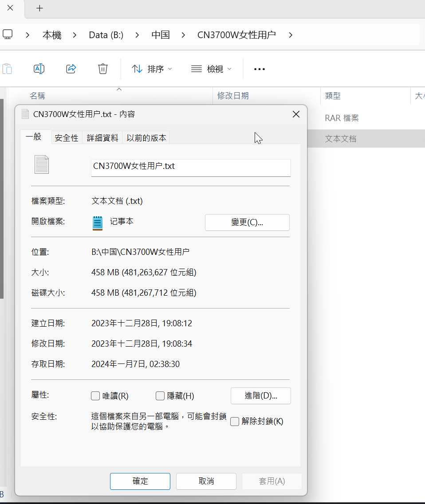
Task: Click the 變更(C)... button
Action: pyautogui.click(x=247, y=223)
